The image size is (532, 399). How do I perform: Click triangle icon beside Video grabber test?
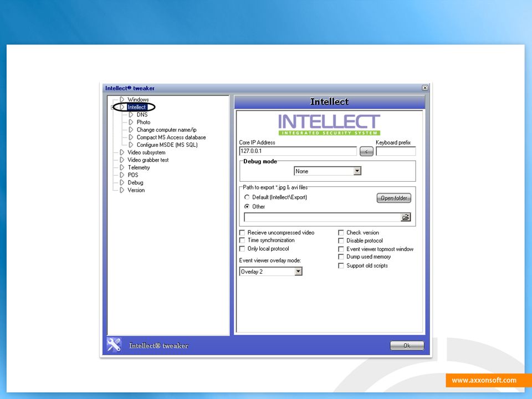pyautogui.click(x=122, y=160)
